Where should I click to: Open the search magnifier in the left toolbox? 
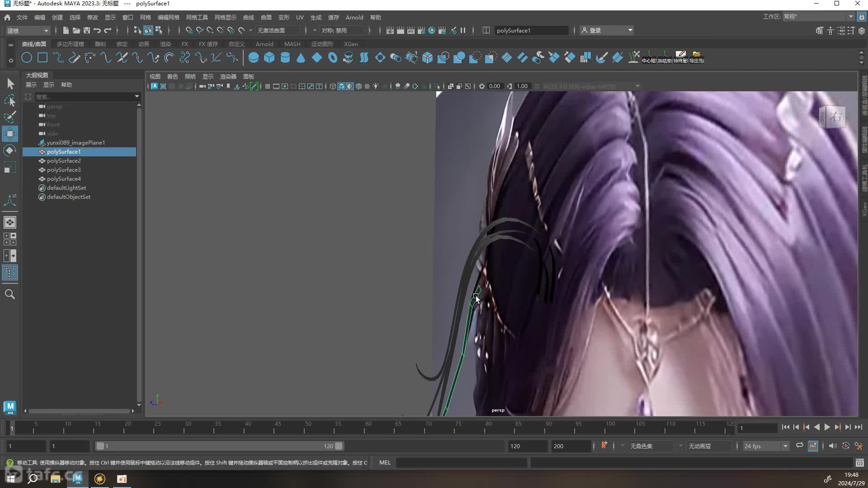(x=10, y=294)
